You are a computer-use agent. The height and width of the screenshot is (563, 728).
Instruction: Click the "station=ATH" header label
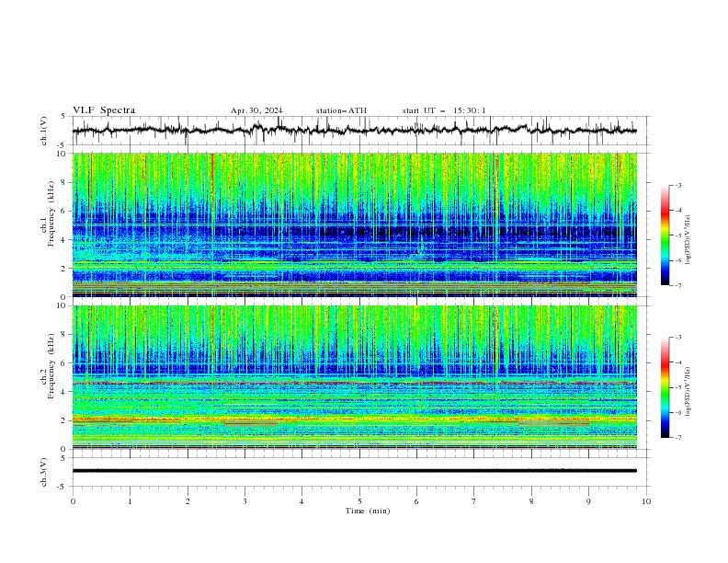click(x=341, y=110)
